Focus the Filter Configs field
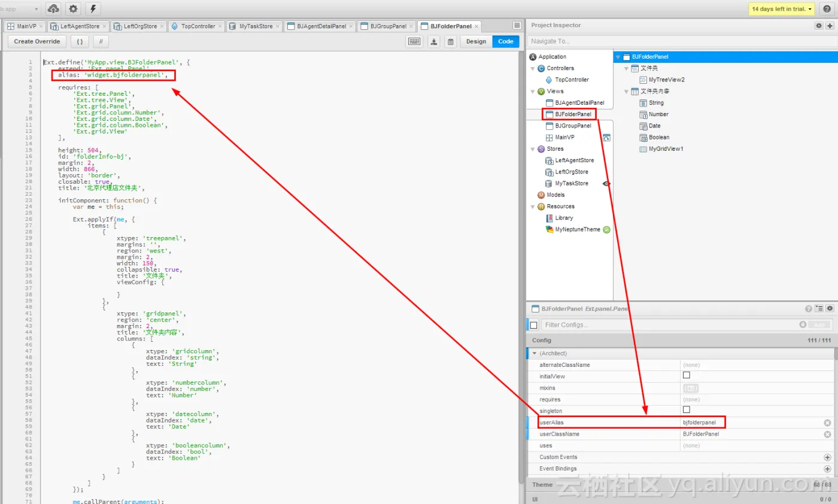 tap(669, 324)
